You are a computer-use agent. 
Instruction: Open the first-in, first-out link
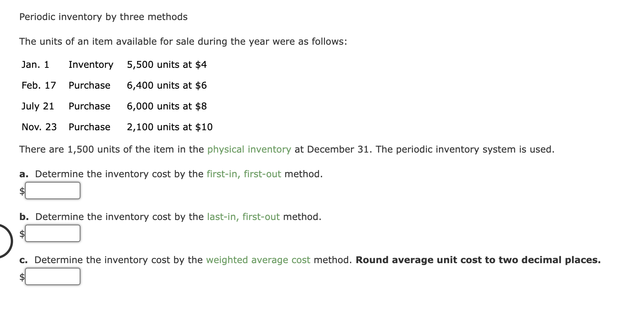pyautogui.click(x=243, y=174)
